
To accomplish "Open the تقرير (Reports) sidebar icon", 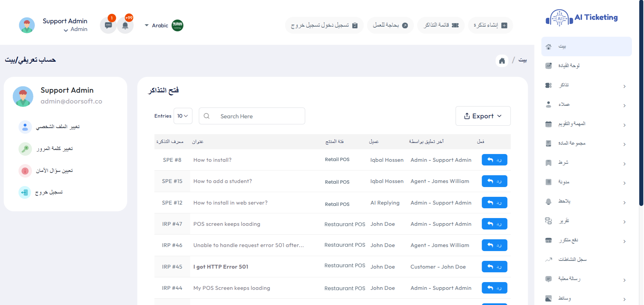I will (x=549, y=221).
